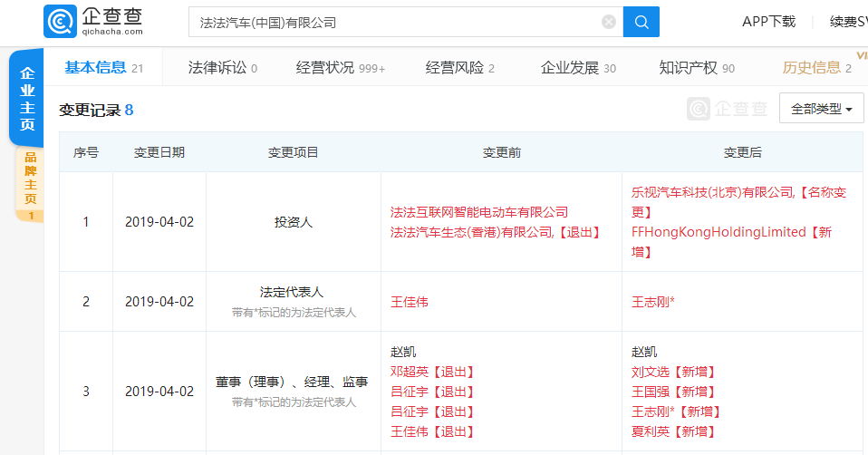This screenshot has height=455, width=868.
Task: Click the 变更日期 column header
Action: [x=159, y=152]
